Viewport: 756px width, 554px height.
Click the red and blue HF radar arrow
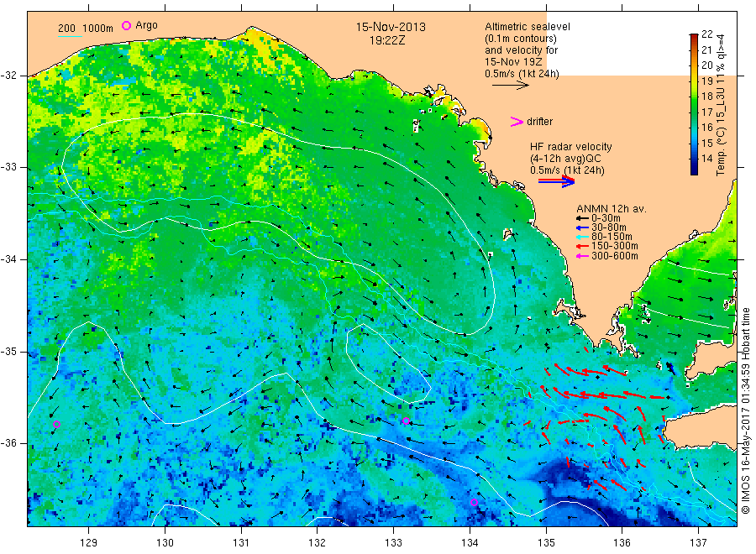pos(556,181)
